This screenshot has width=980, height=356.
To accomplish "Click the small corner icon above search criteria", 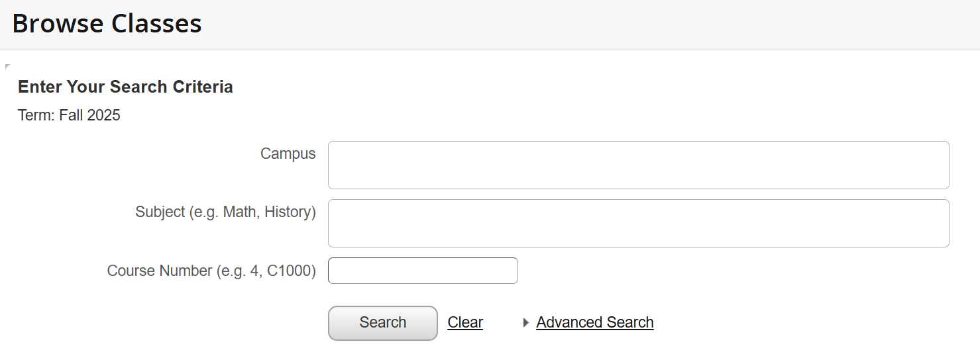I will pos(7,67).
